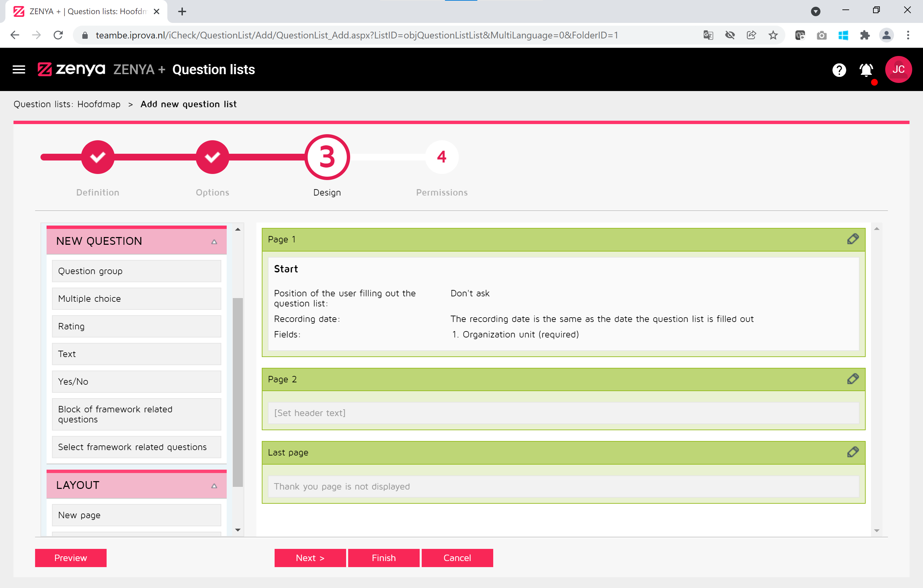
Task: Go to Options wizard step
Action: click(212, 157)
